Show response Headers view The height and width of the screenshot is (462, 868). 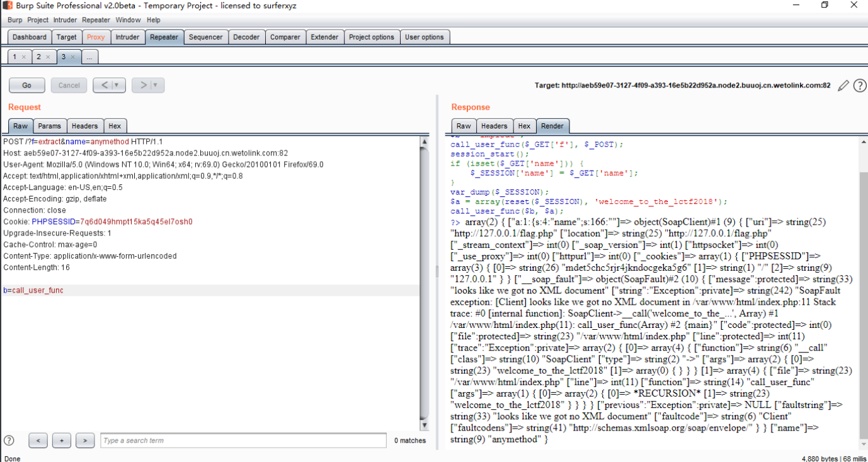pyautogui.click(x=494, y=126)
